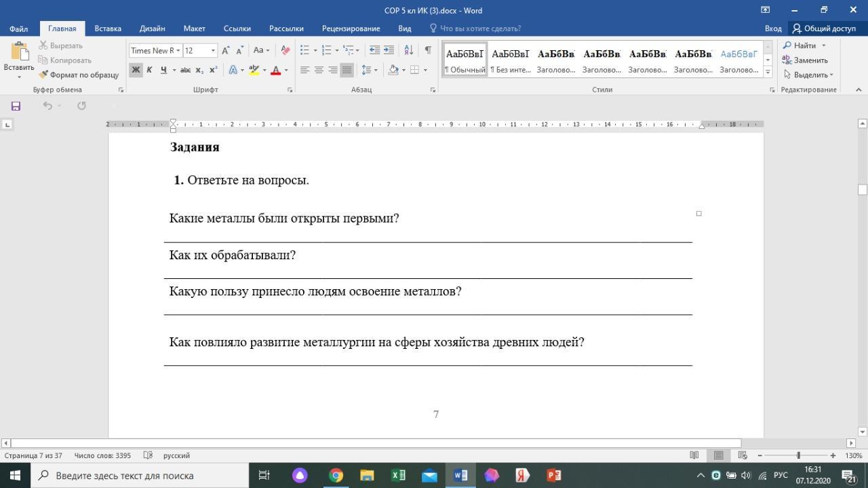This screenshot has height=488, width=868.
Task: Click the Increase Indent icon
Action: pyautogui.click(x=389, y=50)
